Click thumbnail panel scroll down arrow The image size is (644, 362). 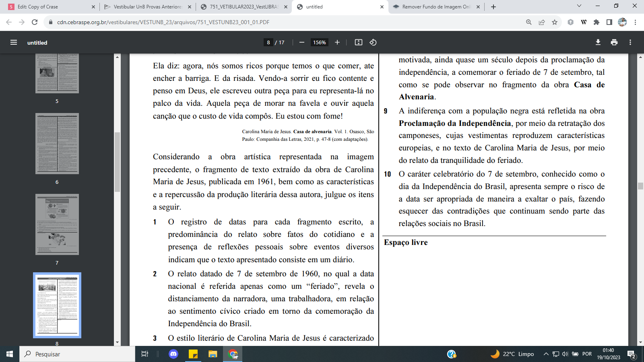click(118, 343)
